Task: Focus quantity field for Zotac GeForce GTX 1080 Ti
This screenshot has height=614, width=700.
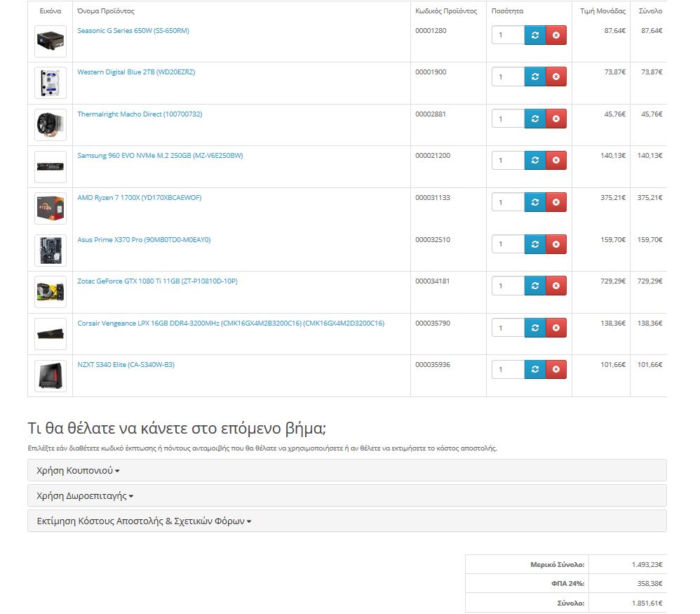Action: (508, 286)
